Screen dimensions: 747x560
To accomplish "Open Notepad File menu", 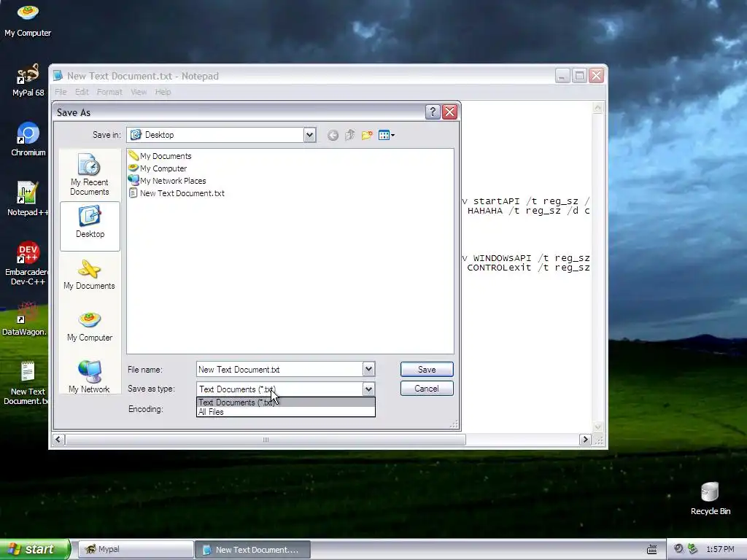I will tap(61, 92).
